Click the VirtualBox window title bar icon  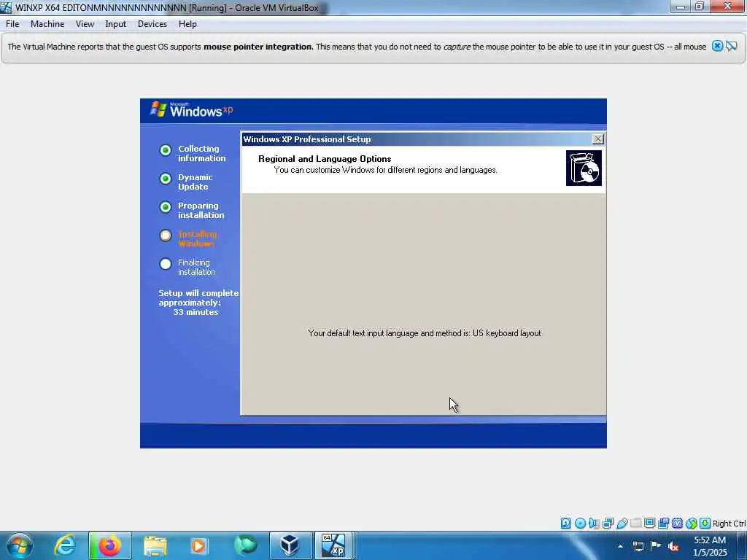(6, 7)
